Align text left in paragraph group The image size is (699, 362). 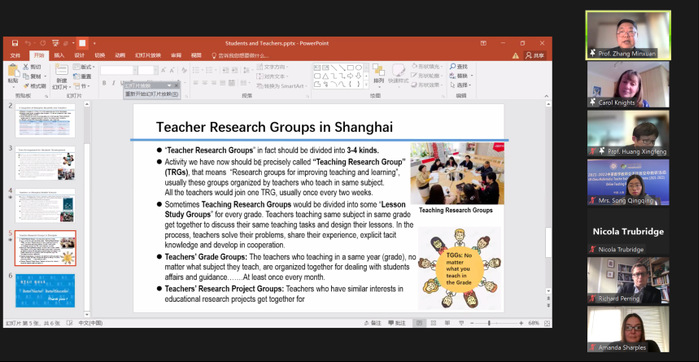pyautogui.click(x=196, y=83)
